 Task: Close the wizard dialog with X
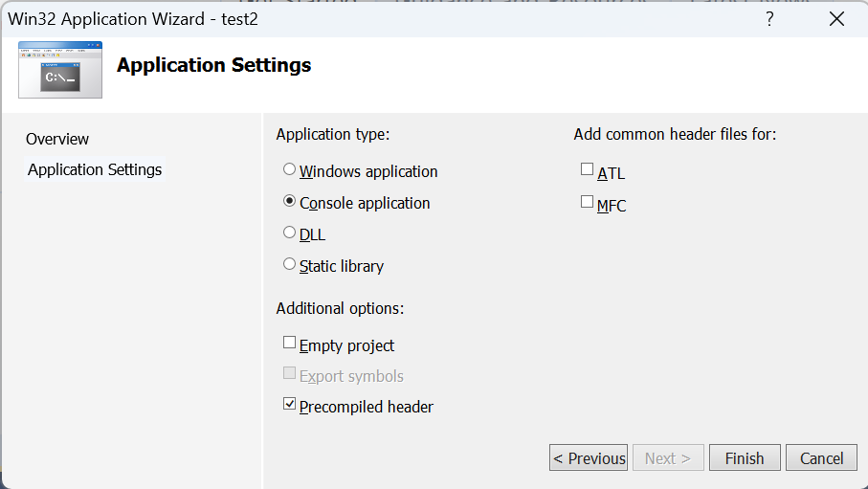pos(836,19)
